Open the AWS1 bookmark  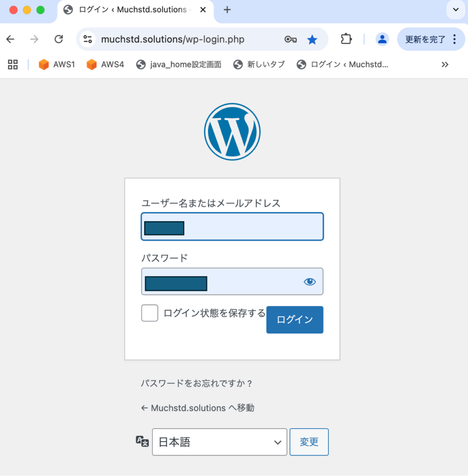point(57,65)
